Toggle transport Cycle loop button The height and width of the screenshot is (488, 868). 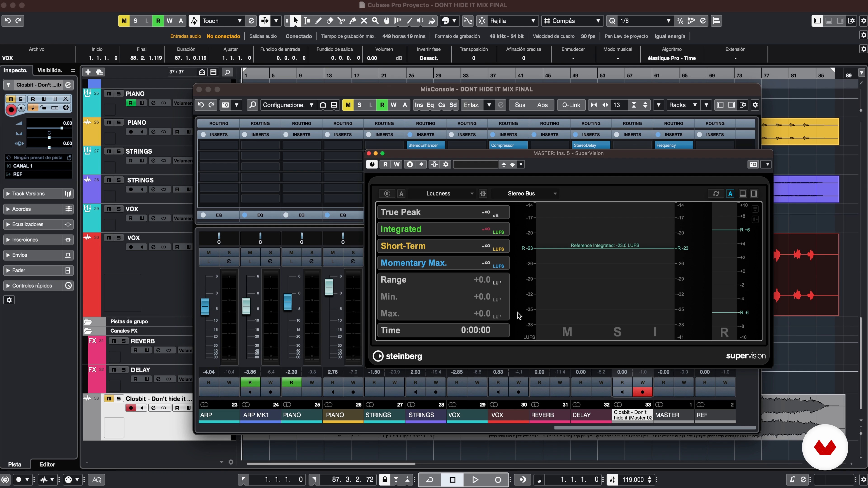point(430,480)
